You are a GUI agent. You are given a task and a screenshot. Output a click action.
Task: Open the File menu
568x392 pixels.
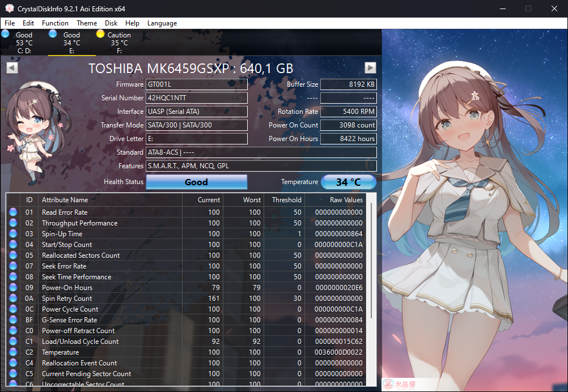(10, 23)
